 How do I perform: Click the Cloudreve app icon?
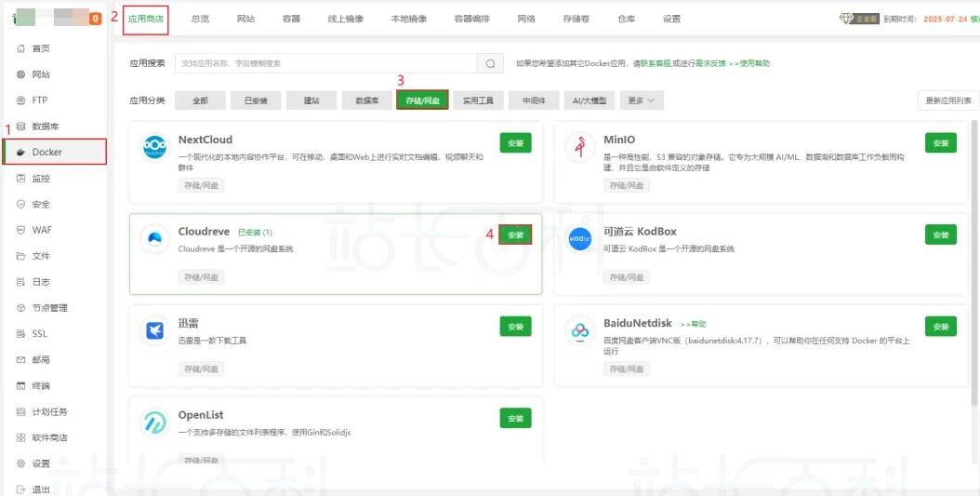[x=154, y=239]
